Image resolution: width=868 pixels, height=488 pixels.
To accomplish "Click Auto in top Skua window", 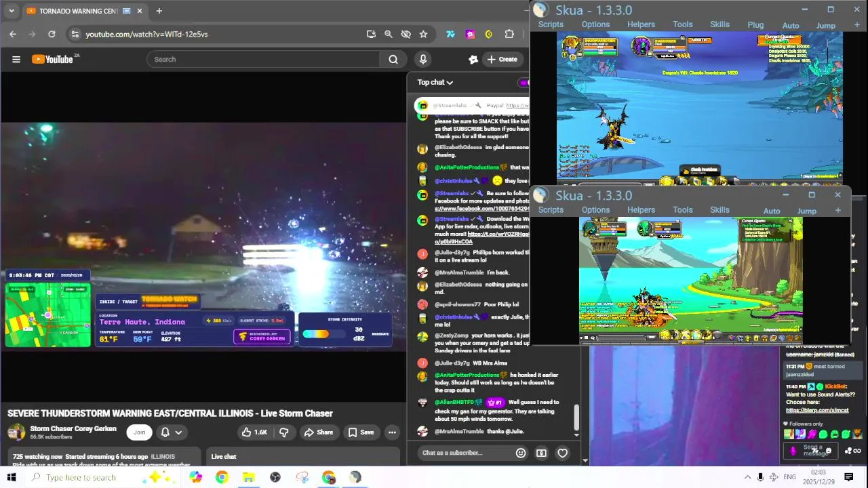I will tap(791, 26).
